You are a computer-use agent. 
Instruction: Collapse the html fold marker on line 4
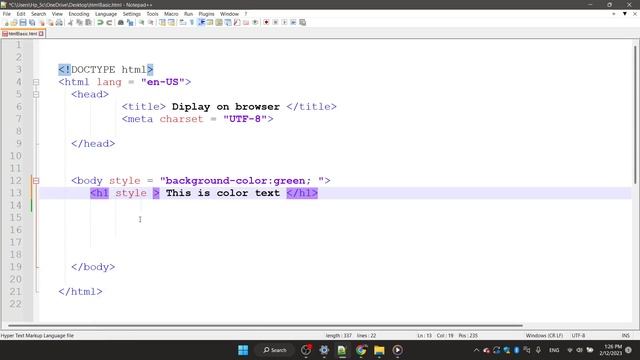[36, 82]
